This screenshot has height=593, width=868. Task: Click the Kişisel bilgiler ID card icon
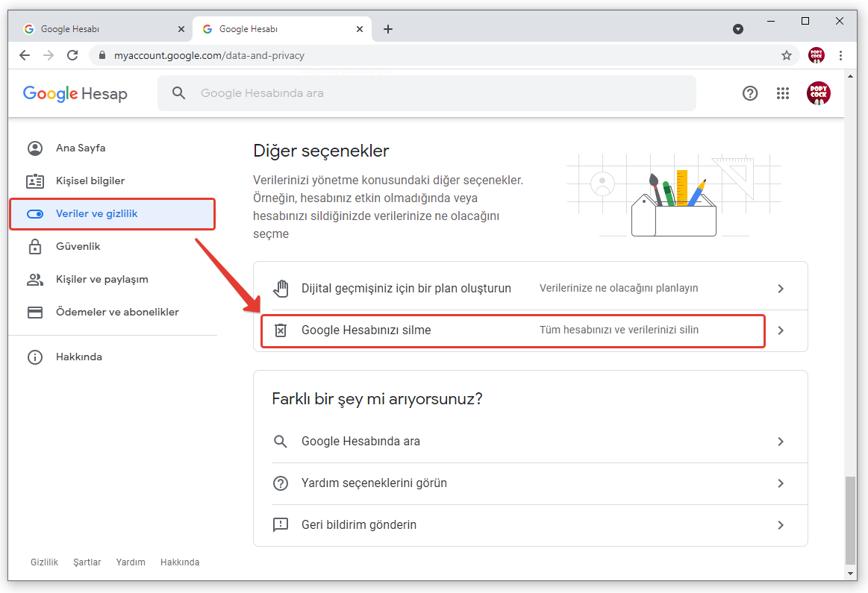pyautogui.click(x=35, y=181)
